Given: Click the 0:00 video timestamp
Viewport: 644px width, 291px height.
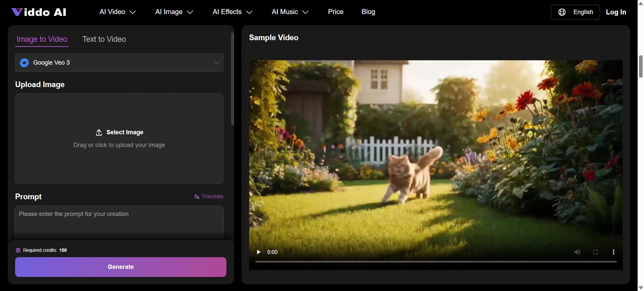Looking at the screenshot, I should click(272, 252).
